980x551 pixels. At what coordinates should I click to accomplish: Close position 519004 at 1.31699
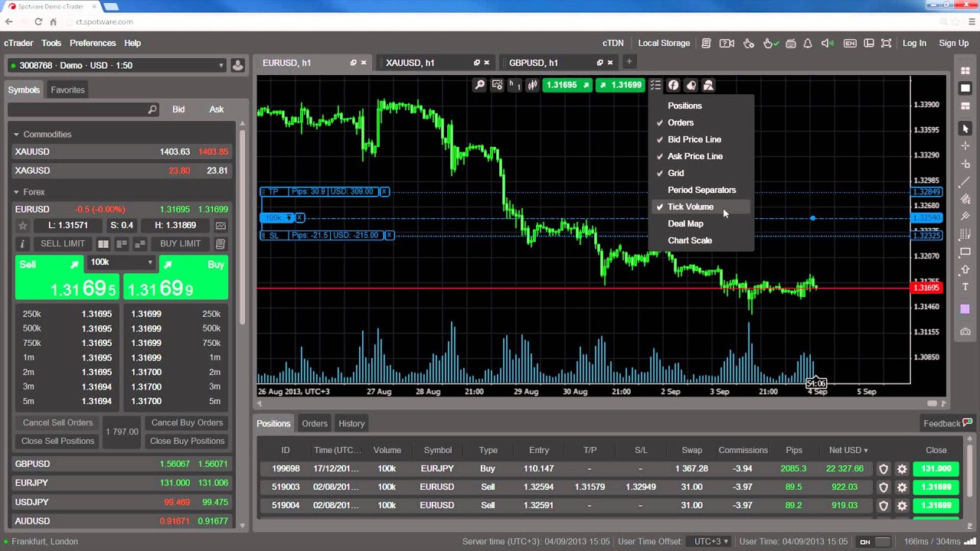tap(936, 505)
